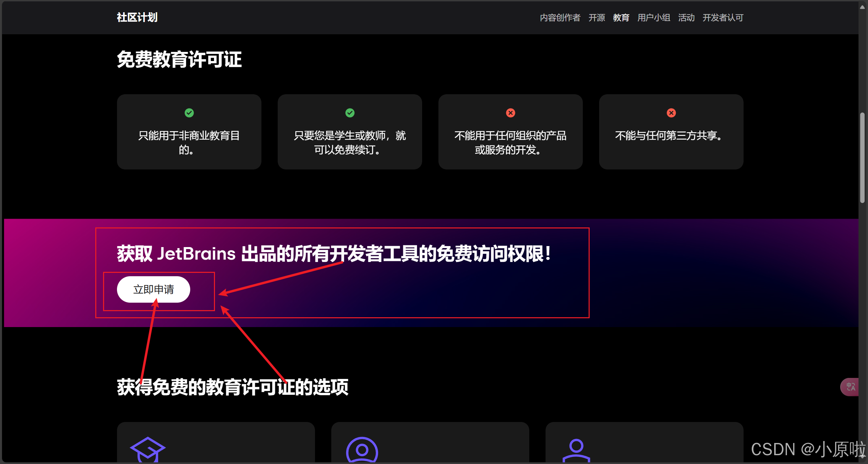Click the circled user profile icon
The width and height of the screenshot is (868, 464).
pos(362,450)
